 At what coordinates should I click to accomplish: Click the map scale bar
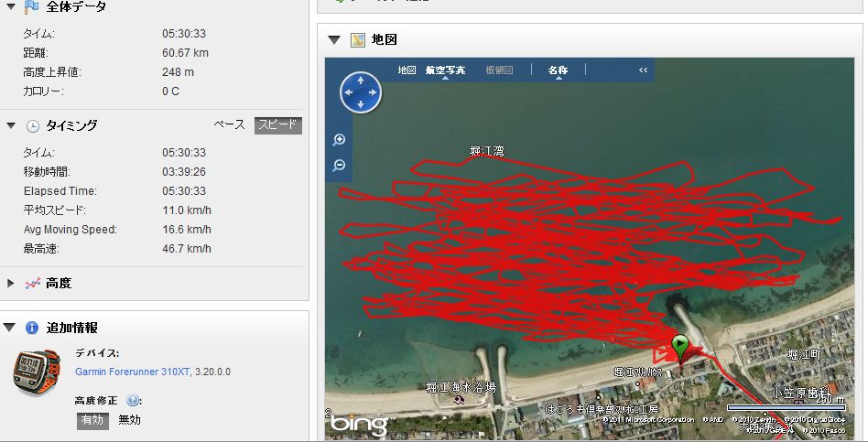pos(787,408)
